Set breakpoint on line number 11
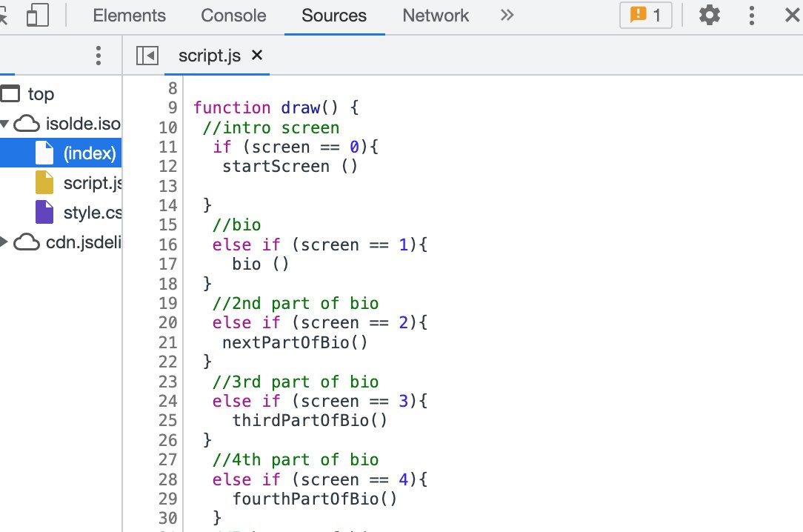This screenshot has width=803, height=532. [x=167, y=147]
